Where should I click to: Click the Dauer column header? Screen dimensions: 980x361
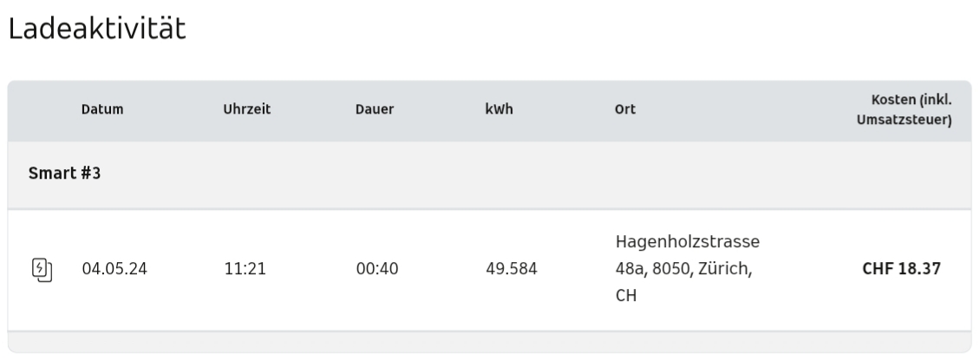coord(375,109)
